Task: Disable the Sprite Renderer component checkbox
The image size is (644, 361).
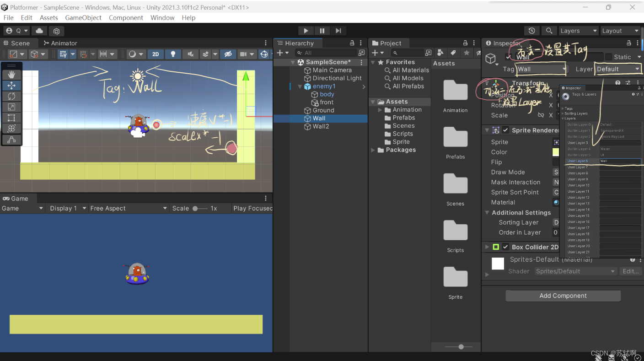Action: 505,130
